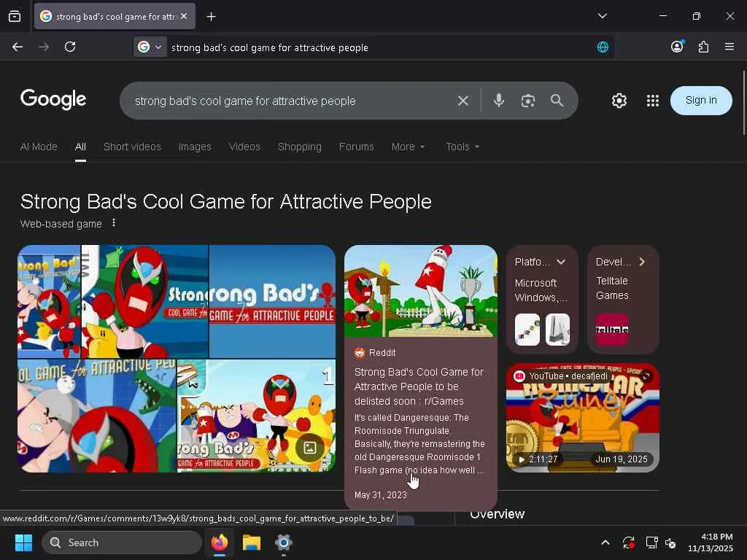
Task: Open the 'GAME for ATTRACTIVE PEOPLE' logo image
Action: click(x=272, y=301)
